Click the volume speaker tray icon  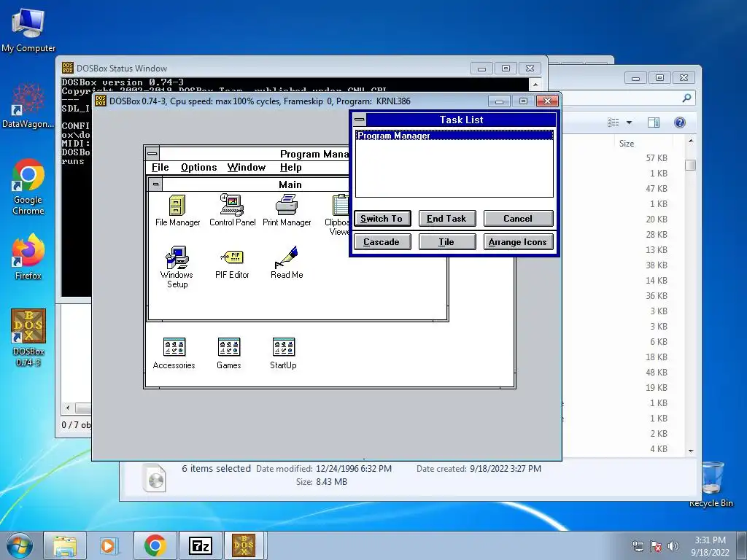click(673, 546)
